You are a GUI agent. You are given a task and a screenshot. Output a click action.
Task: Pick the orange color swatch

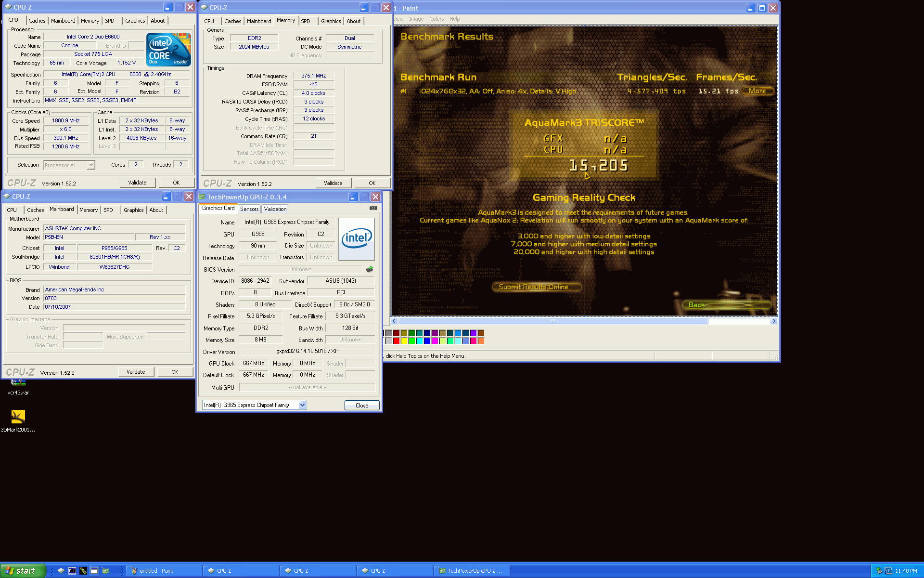coord(481,341)
